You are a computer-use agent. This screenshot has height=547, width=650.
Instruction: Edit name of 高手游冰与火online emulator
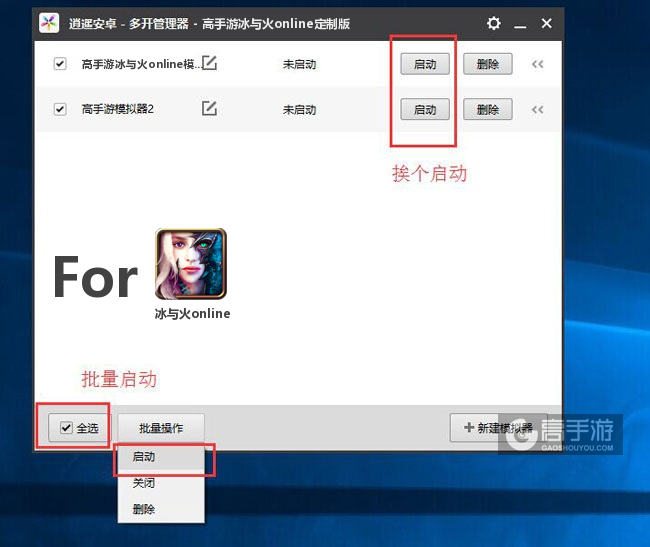pyautogui.click(x=209, y=64)
